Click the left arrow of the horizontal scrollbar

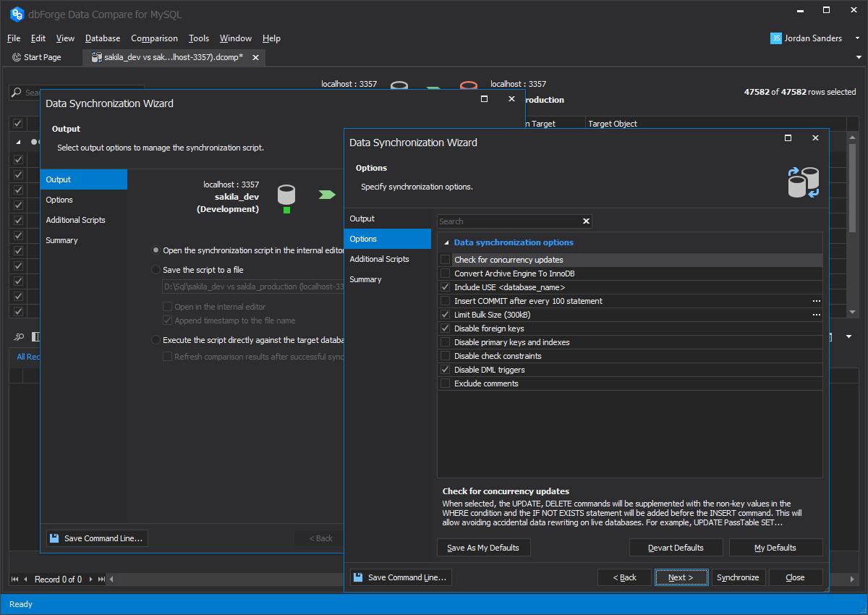(111, 580)
